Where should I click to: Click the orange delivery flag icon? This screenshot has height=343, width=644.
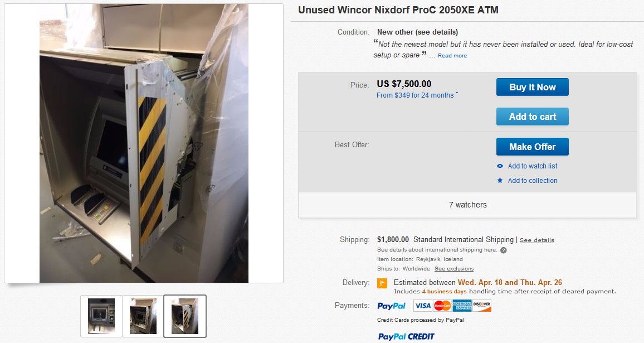(x=382, y=283)
